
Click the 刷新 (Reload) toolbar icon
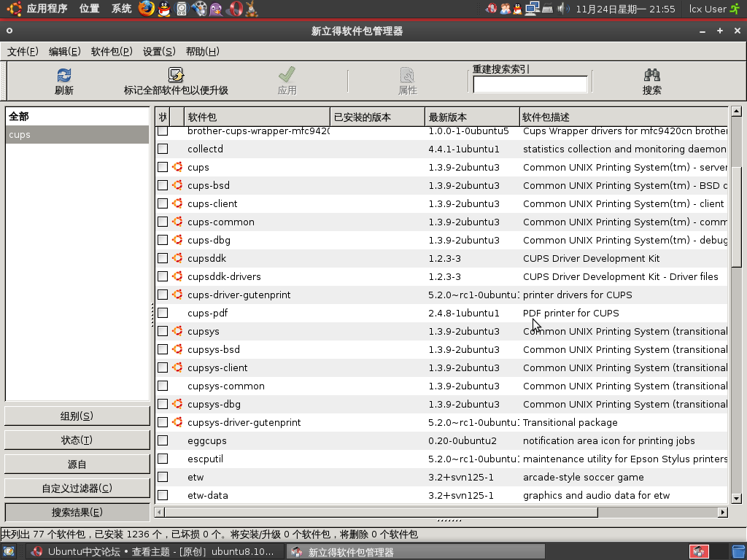tap(64, 75)
